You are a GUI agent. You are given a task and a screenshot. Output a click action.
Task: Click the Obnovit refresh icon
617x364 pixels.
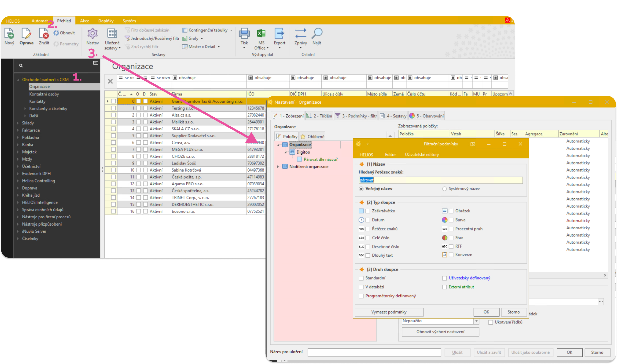56,33
